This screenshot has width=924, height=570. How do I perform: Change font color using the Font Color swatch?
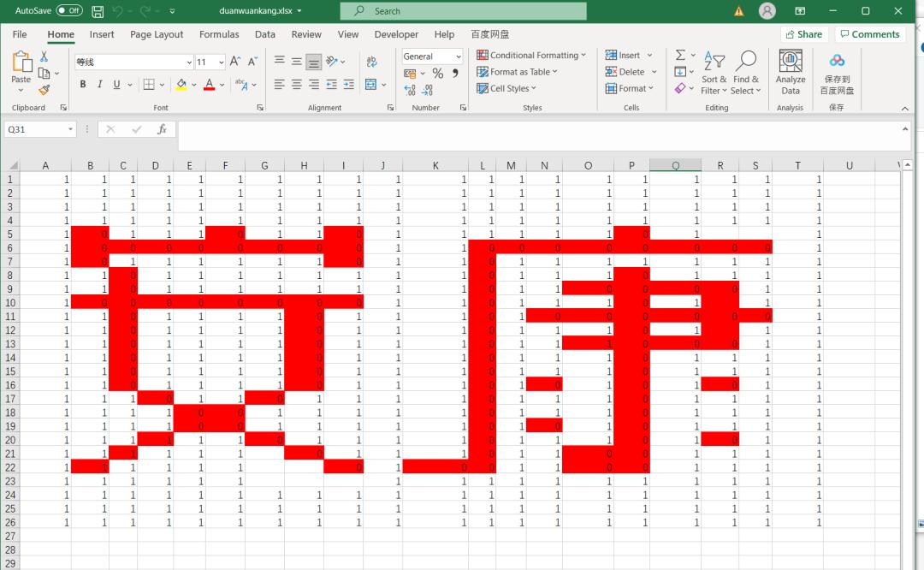(209, 84)
